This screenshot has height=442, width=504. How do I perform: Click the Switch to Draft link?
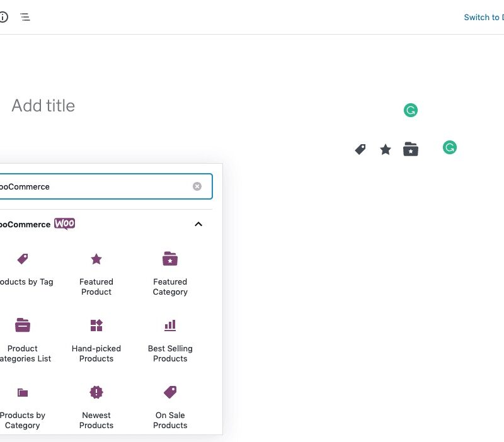[483, 17]
